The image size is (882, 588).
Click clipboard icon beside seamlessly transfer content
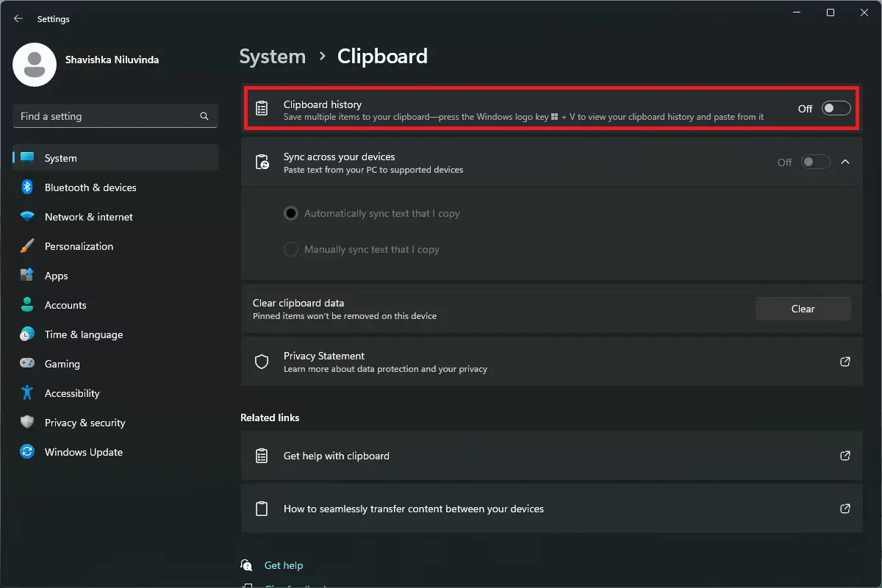[x=262, y=509]
